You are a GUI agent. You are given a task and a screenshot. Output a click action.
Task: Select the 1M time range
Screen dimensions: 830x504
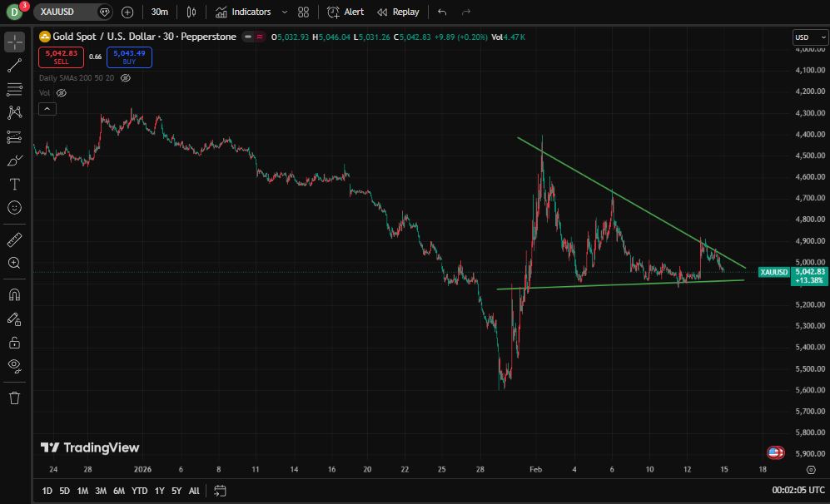[x=82, y=491]
